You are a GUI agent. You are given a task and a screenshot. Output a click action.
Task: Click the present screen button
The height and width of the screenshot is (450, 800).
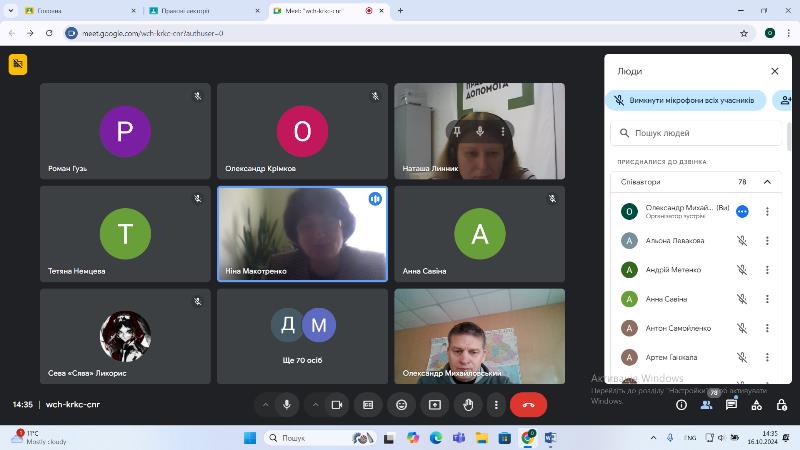[x=434, y=405]
